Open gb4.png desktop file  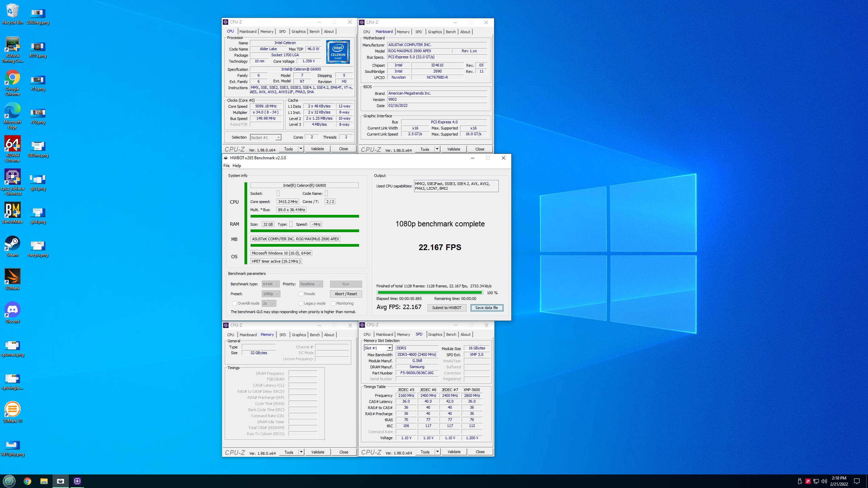(x=38, y=216)
